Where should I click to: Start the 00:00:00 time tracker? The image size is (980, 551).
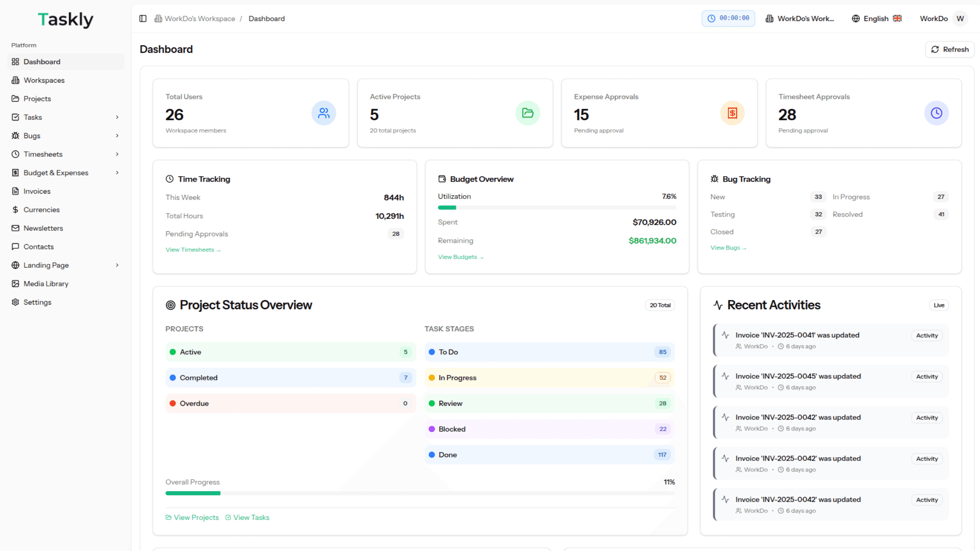pos(728,19)
